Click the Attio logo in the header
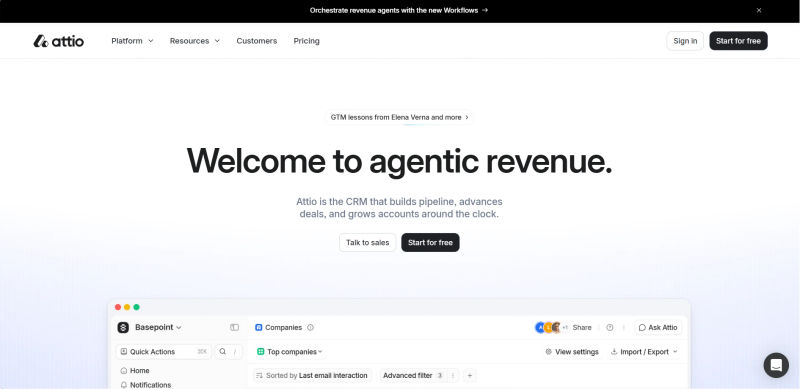Viewport: 800px width, 389px height. tap(59, 41)
